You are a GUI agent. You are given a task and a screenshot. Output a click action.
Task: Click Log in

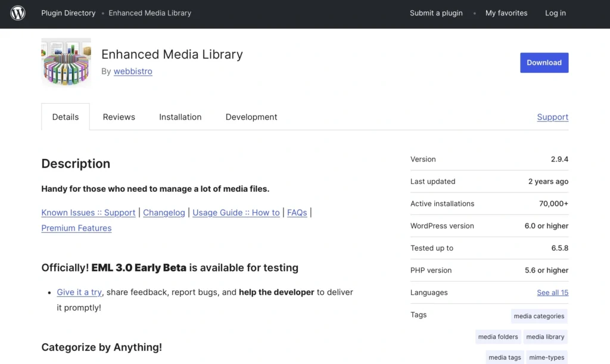[x=555, y=13]
